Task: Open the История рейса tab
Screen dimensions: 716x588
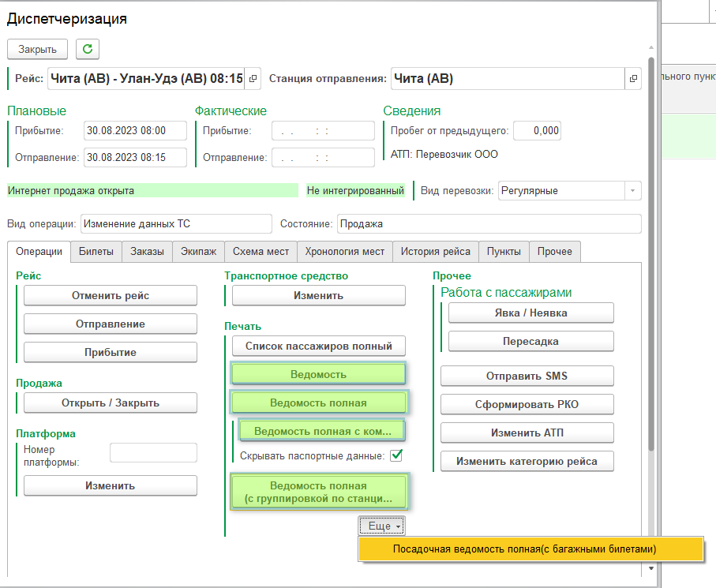Action: tap(435, 252)
